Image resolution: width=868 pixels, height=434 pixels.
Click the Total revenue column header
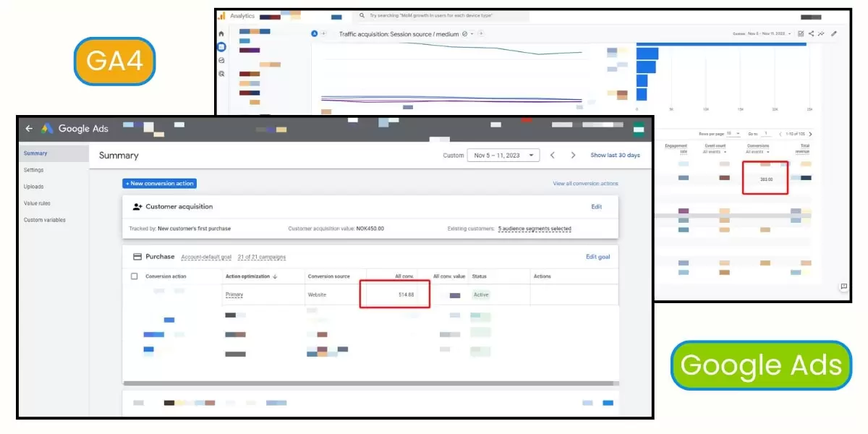[x=802, y=148]
